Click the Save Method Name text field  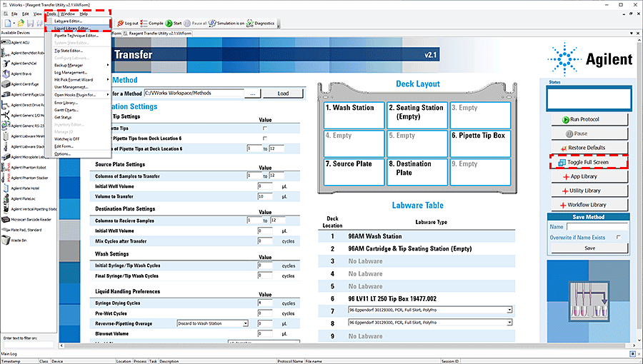[x=596, y=226]
